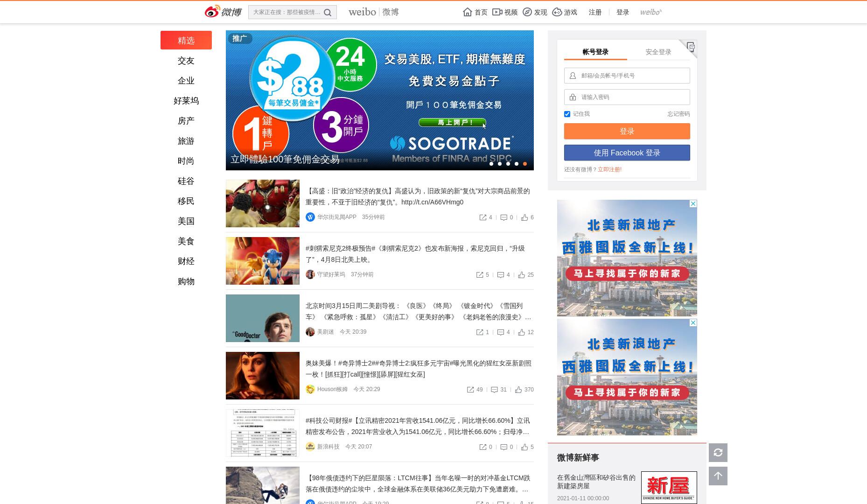The height and width of the screenshot is (504, 867).
Task: Click the Weibo logo in the header
Action: [x=223, y=12]
